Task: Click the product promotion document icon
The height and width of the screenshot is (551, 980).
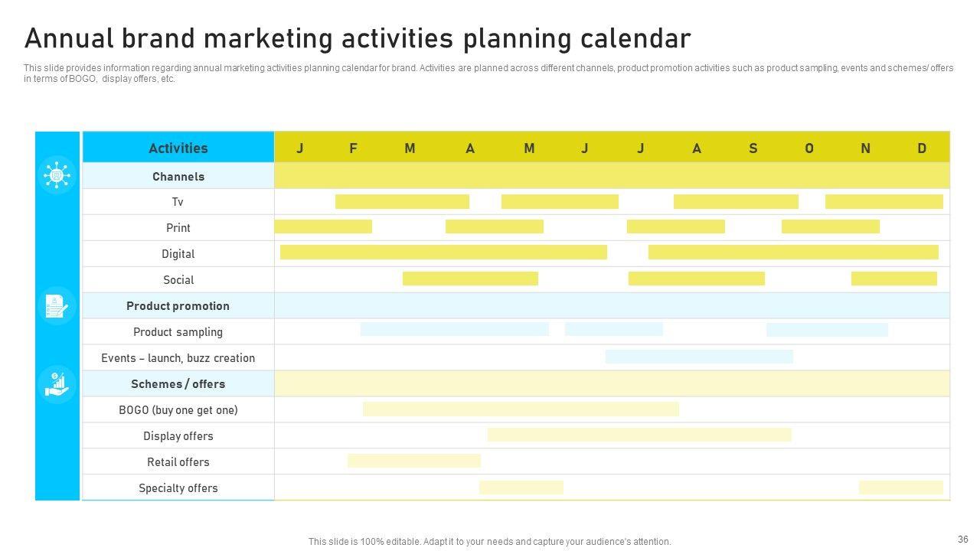Action: click(57, 306)
